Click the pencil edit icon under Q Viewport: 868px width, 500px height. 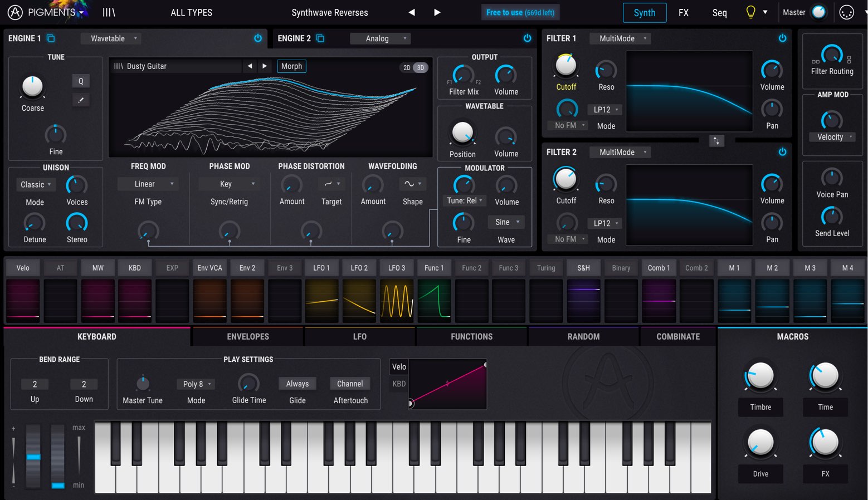pyautogui.click(x=81, y=100)
